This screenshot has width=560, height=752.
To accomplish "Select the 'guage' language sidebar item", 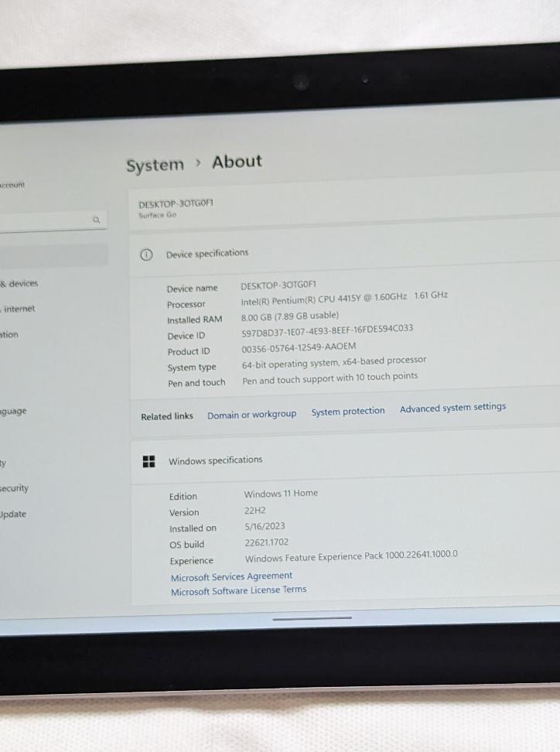I will point(13,412).
